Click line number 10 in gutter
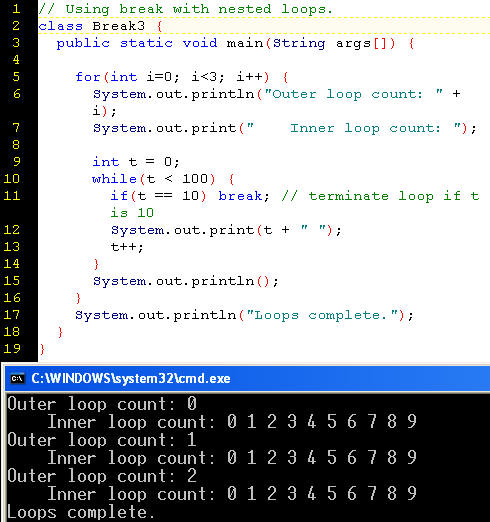 pos(12,179)
